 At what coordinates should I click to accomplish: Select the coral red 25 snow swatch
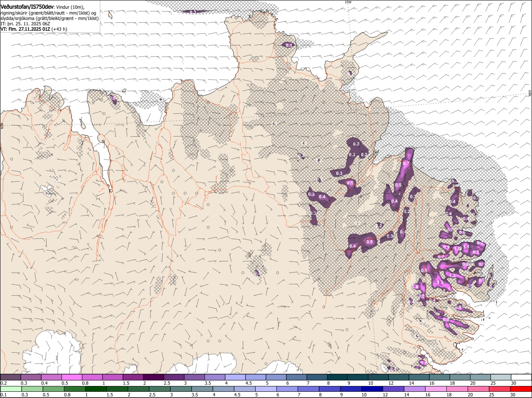(x=500, y=389)
